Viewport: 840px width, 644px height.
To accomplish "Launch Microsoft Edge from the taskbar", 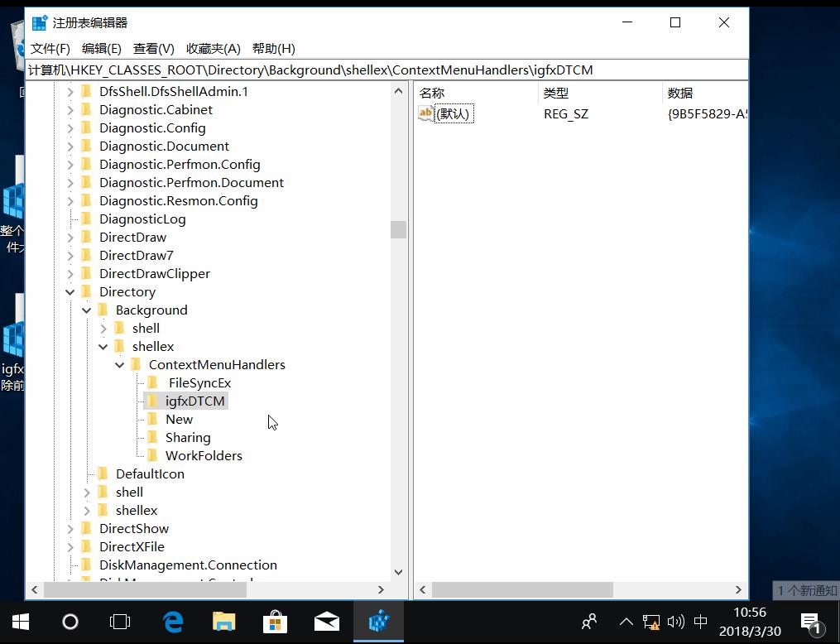I will pos(172,622).
